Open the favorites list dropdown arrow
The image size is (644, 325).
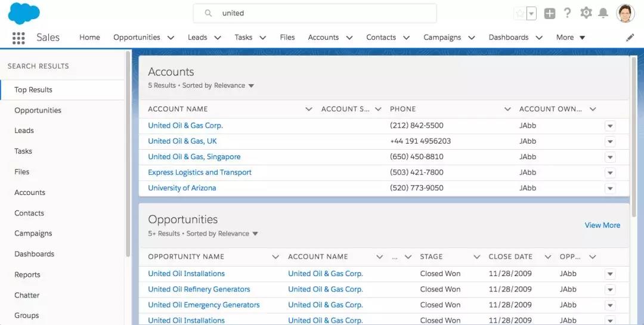coord(531,13)
